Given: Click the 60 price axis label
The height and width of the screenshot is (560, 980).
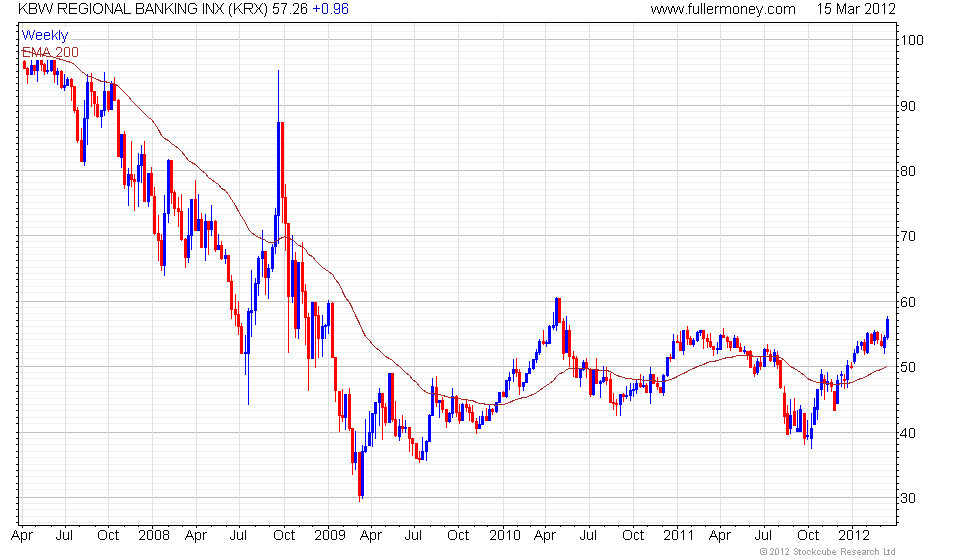Looking at the screenshot, I should pos(908,302).
